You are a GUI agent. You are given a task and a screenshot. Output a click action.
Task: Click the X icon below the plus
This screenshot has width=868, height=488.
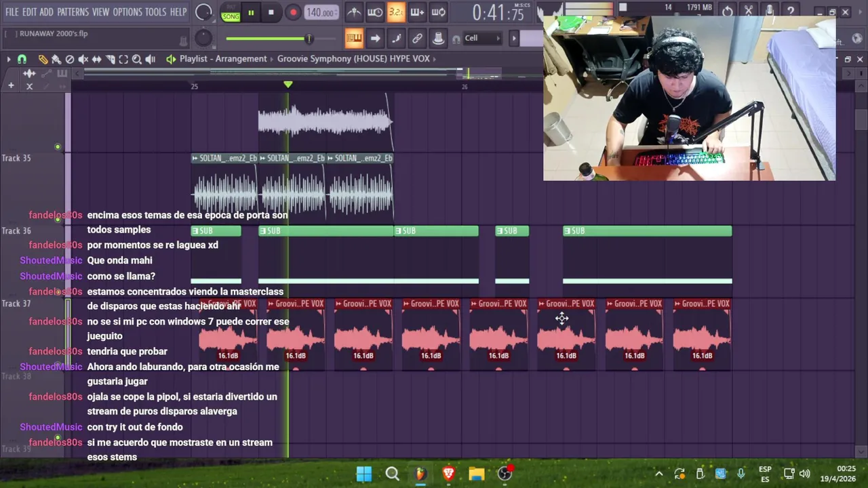click(x=29, y=86)
